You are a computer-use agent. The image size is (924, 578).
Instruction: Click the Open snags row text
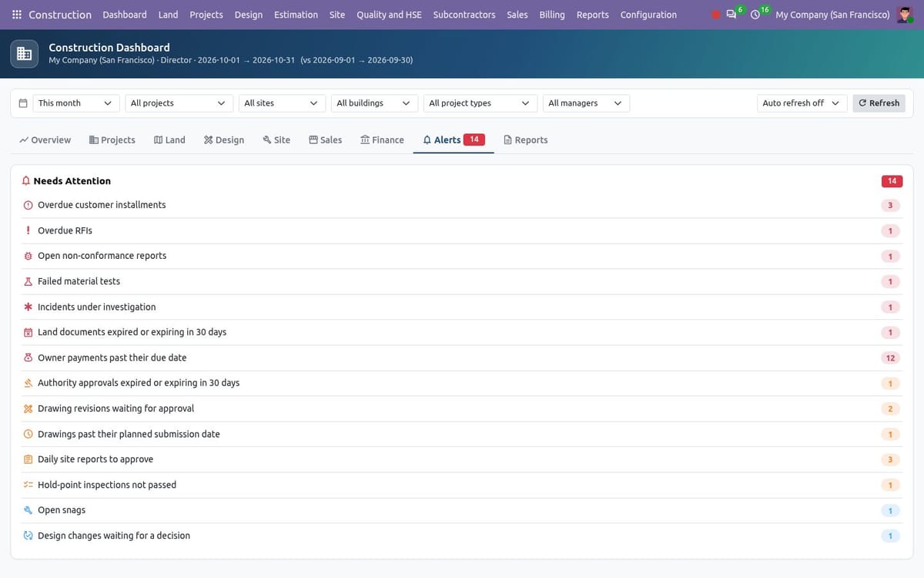(62, 510)
